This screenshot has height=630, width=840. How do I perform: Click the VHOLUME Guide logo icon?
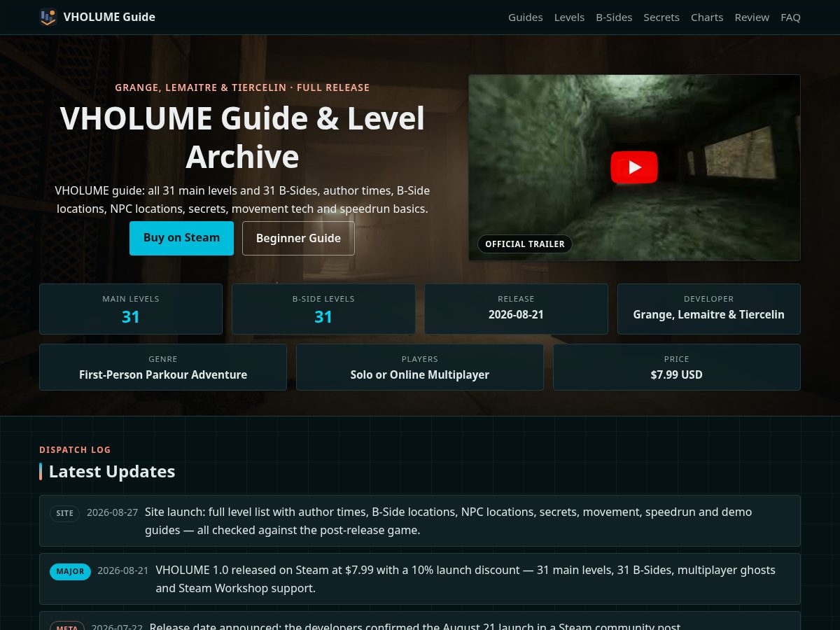point(48,17)
